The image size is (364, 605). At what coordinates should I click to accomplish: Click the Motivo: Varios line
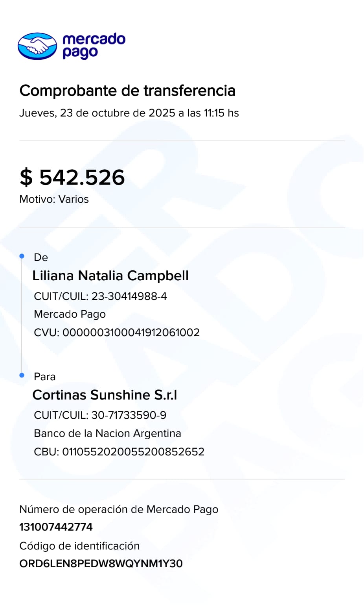point(54,199)
